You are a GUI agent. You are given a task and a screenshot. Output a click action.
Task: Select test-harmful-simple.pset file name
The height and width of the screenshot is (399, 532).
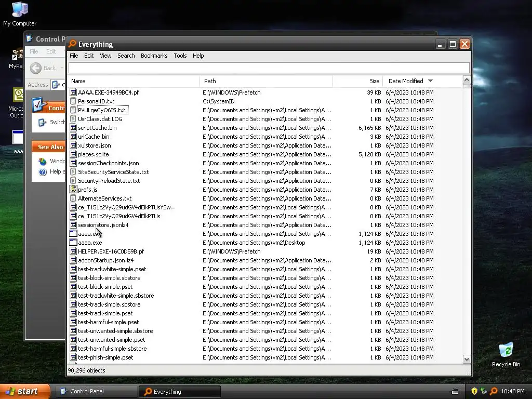click(108, 322)
